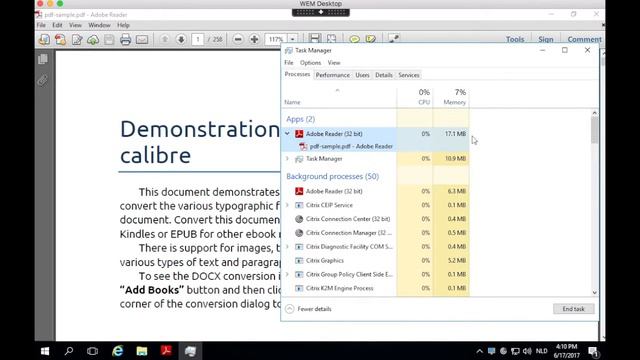Open Task Manager View menu
This screenshot has height=360, width=640.
coord(334,63)
